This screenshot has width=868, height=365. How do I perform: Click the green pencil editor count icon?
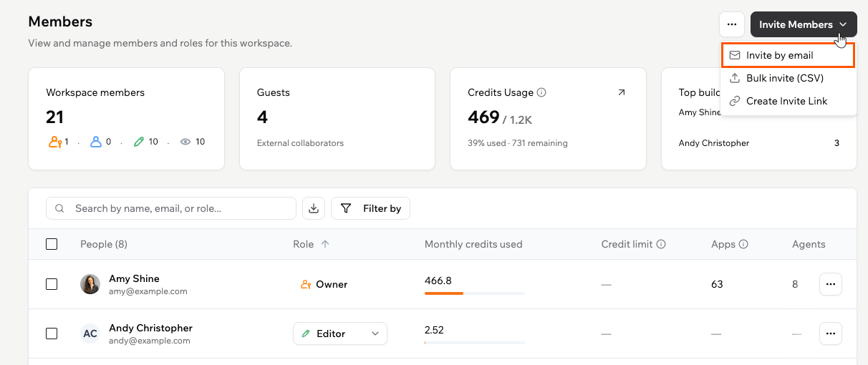click(139, 142)
